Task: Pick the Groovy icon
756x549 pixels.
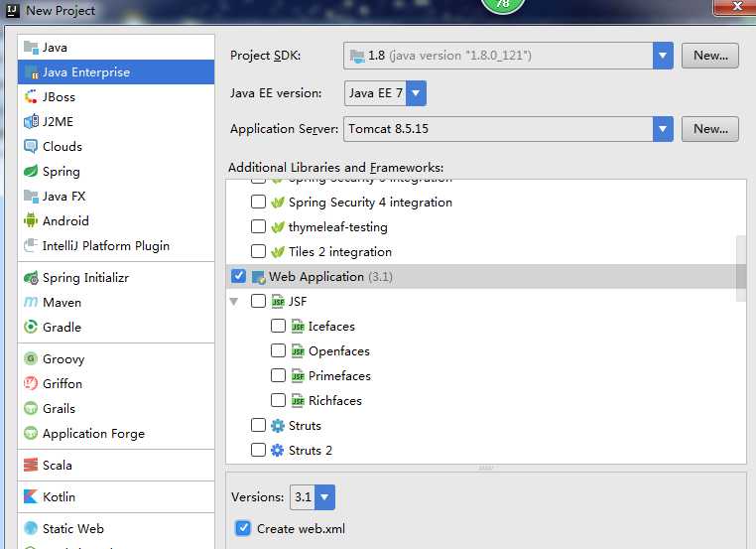Action: pyautogui.click(x=31, y=359)
